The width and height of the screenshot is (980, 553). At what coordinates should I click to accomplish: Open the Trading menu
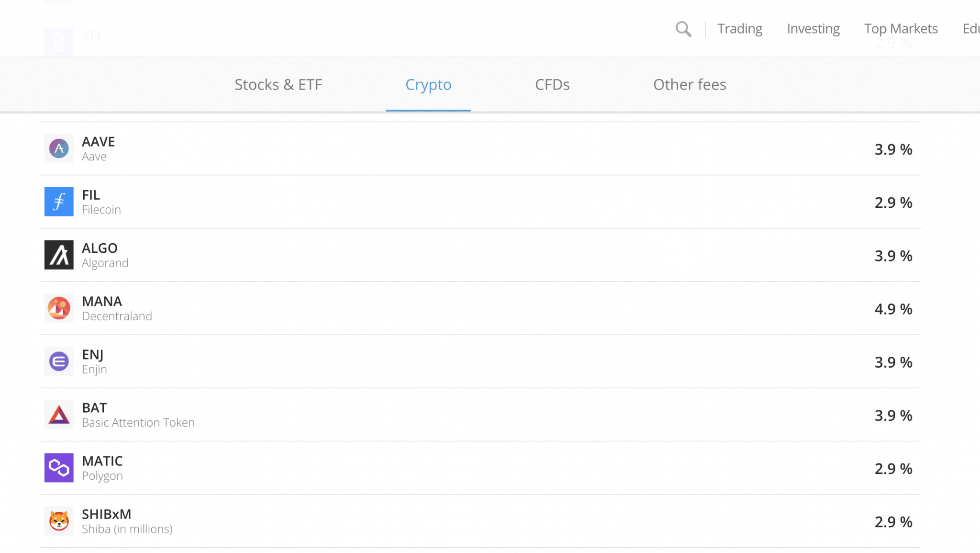point(740,29)
